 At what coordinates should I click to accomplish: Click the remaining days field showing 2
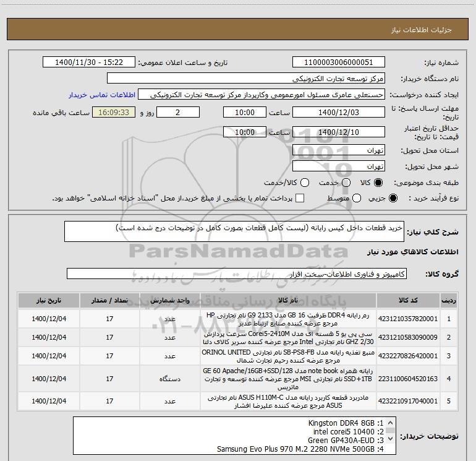[178, 113]
